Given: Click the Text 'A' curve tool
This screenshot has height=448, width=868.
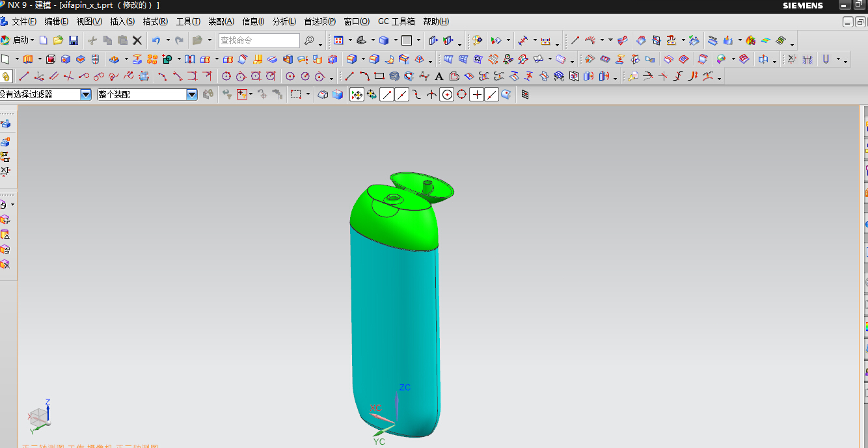Looking at the screenshot, I should (439, 76).
